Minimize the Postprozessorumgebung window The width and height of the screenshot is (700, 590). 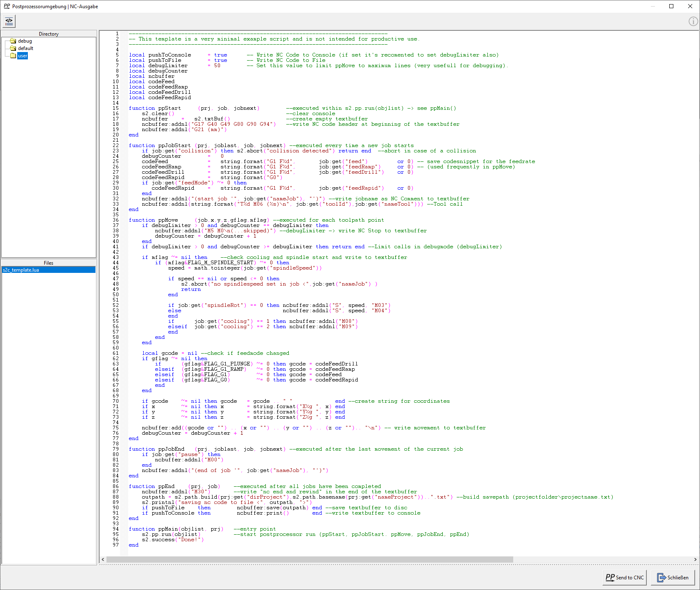[653, 6]
